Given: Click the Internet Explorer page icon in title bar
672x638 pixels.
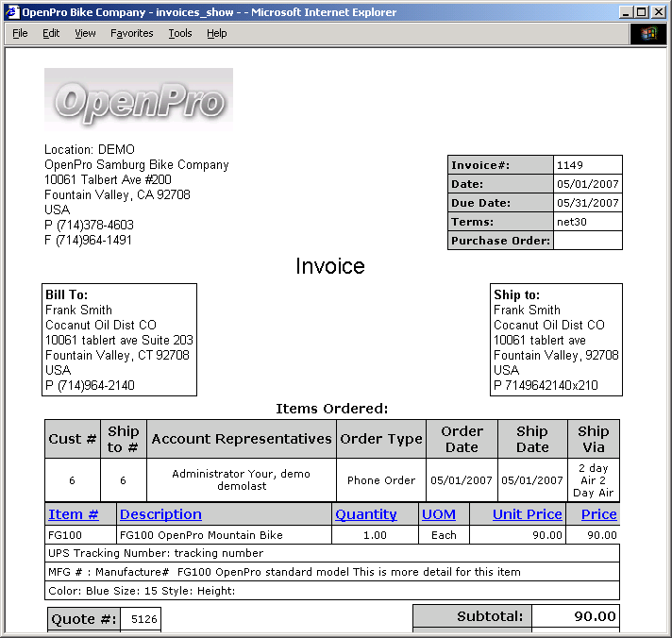Looking at the screenshot, I should pyautogui.click(x=13, y=12).
